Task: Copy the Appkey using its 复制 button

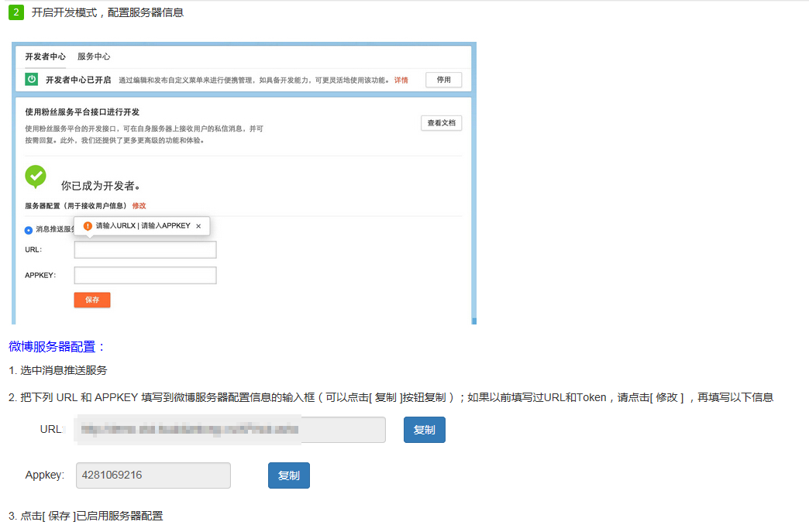Action: (288, 475)
